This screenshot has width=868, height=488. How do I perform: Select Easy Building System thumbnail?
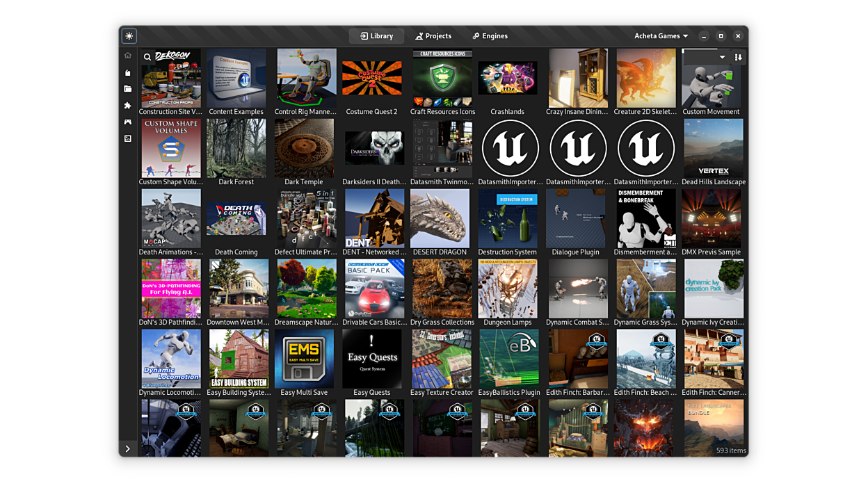239,358
